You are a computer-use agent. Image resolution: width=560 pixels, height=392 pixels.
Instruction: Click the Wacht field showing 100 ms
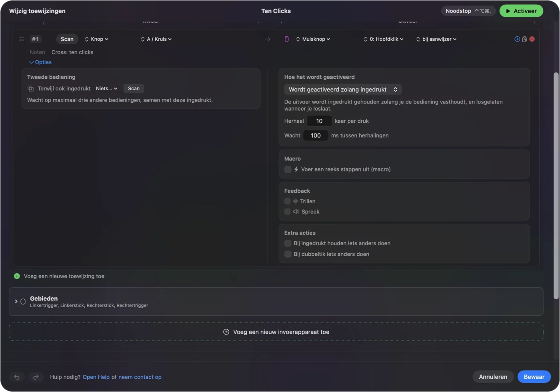pos(316,135)
